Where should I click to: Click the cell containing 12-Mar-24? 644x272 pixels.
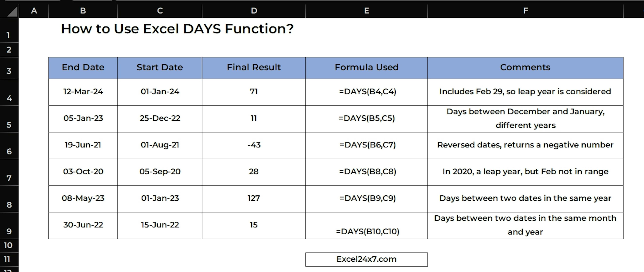tap(83, 92)
